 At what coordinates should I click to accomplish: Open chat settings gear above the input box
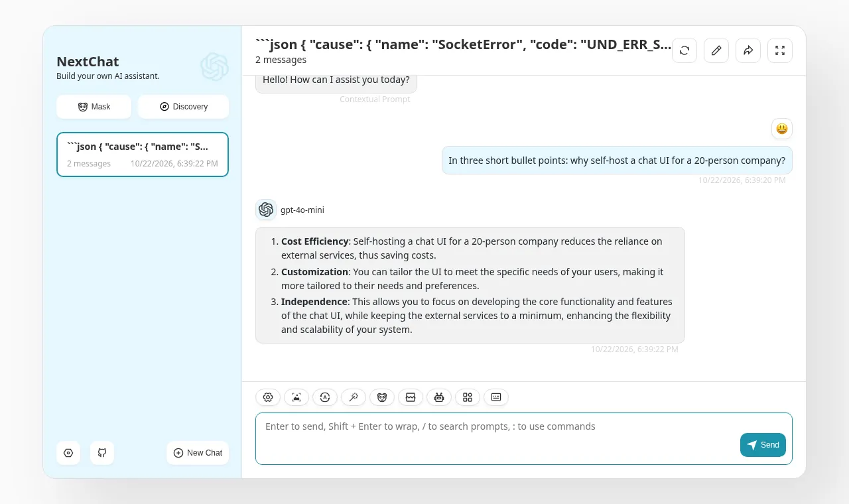(268, 397)
